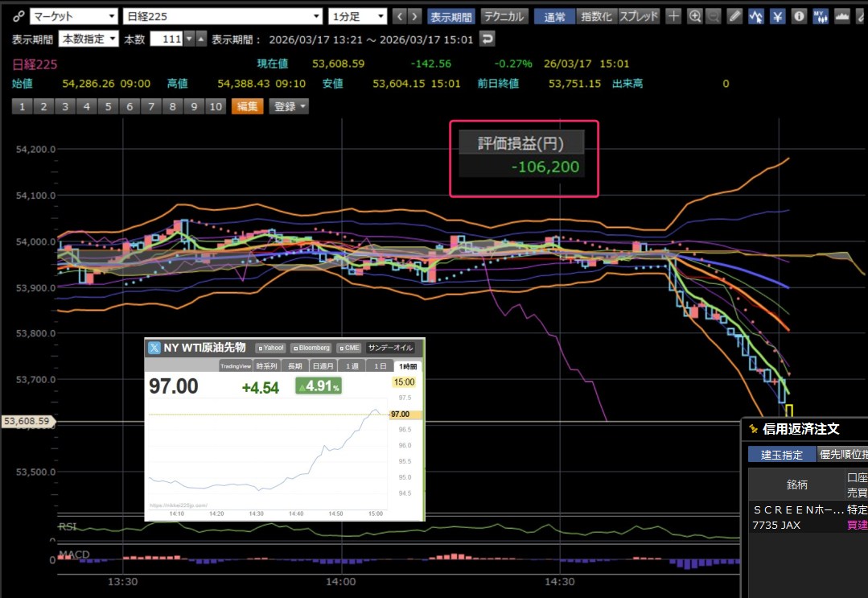The height and width of the screenshot is (598, 868).
Task: Select the 建玉指定 tab
Action: click(781, 455)
